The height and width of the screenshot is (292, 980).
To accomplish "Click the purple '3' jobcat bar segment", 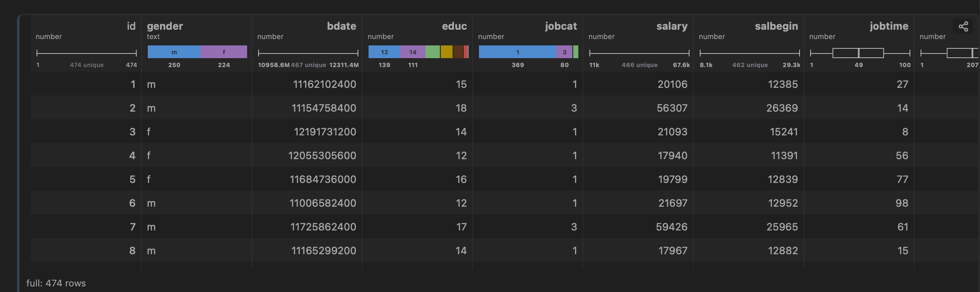I will [564, 52].
